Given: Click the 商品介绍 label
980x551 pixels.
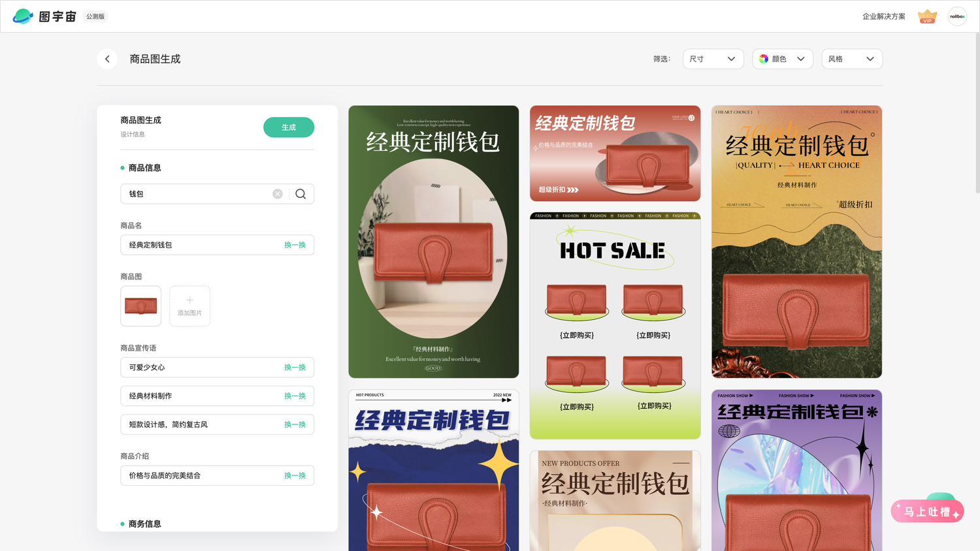Looking at the screenshot, I should click(x=135, y=456).
